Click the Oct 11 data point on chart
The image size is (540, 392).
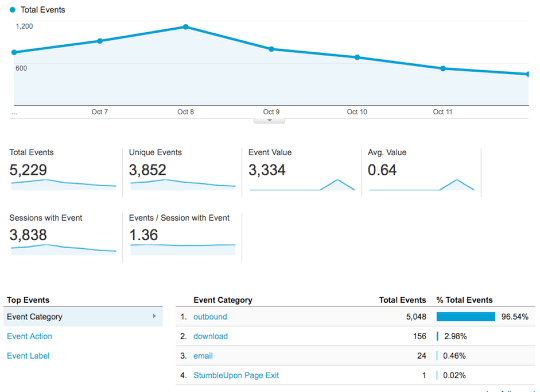443,69
